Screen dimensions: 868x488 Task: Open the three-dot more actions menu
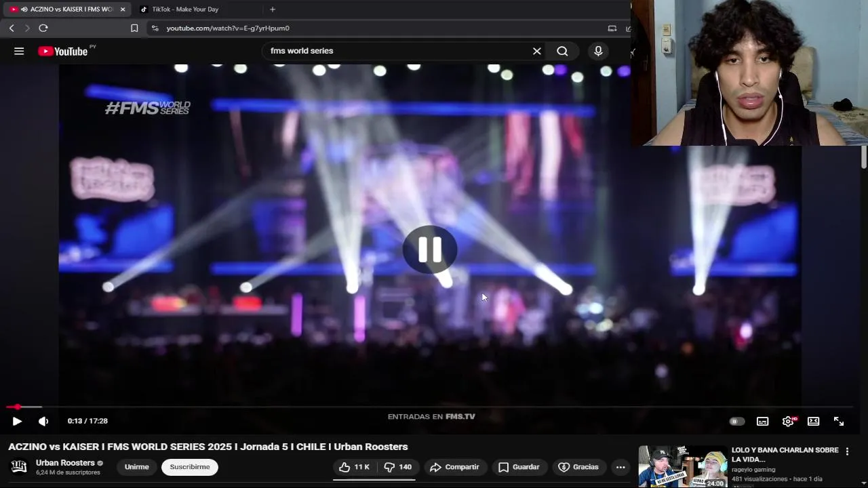[620, 467]
